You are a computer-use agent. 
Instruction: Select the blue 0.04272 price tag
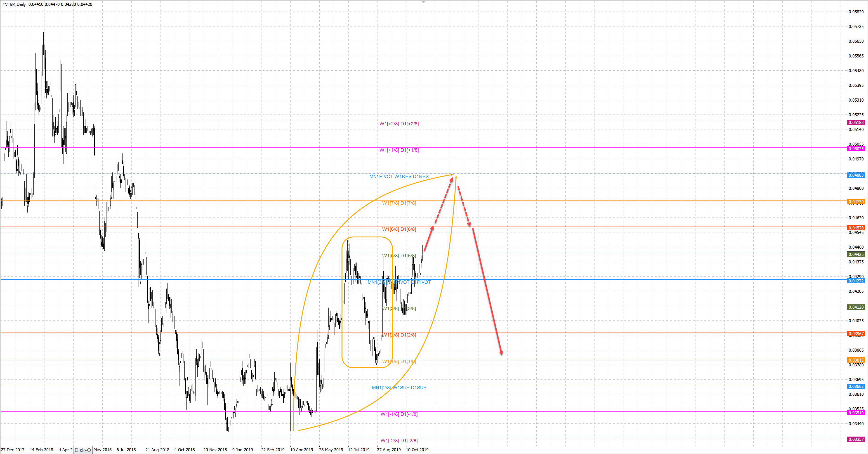856,281
